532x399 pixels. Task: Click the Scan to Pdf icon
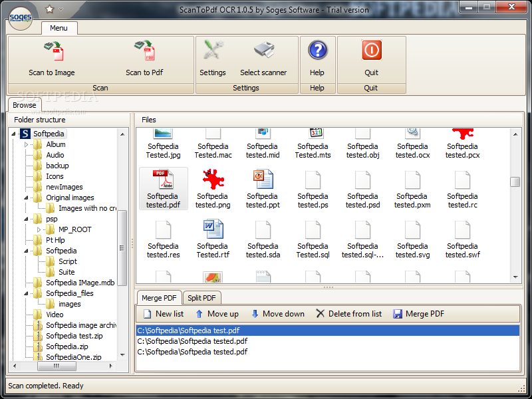click(x=145, y=51)
